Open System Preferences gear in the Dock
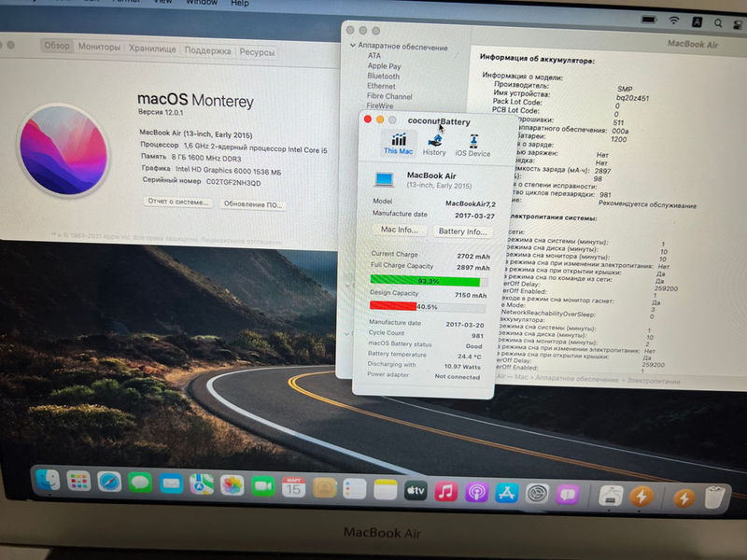Image resolution: width=747 pixels, height=560 pixels. pyautogui.click(x=538, y=495)
